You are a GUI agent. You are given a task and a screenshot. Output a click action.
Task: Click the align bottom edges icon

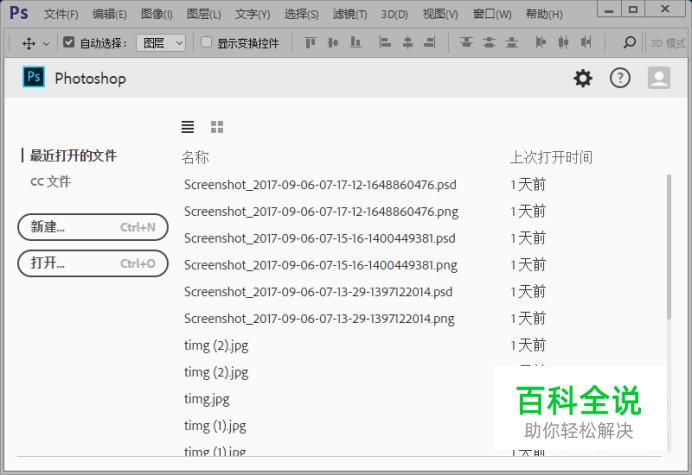[x=355, y=42]
